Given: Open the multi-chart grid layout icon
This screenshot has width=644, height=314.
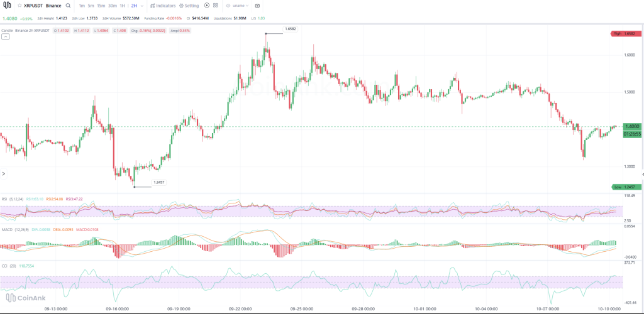Looking at the screenshot, I should click(x=216, y=6).
